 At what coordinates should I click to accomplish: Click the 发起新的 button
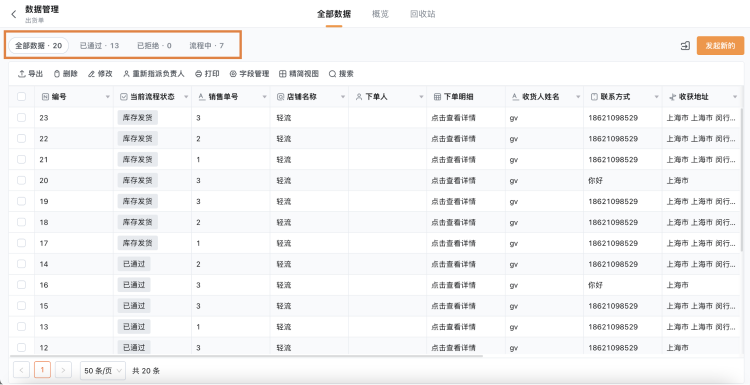pos(720,46)
